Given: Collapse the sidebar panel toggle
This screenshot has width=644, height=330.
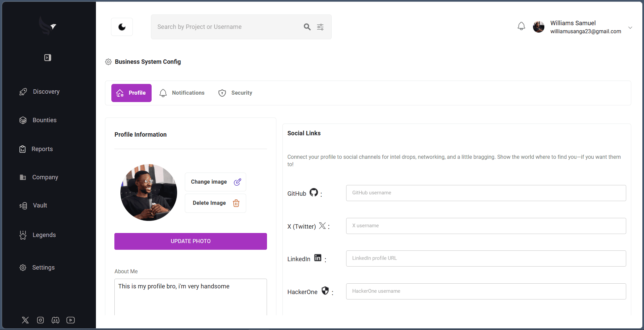Looking at the screenshot, I should [48, 58].
